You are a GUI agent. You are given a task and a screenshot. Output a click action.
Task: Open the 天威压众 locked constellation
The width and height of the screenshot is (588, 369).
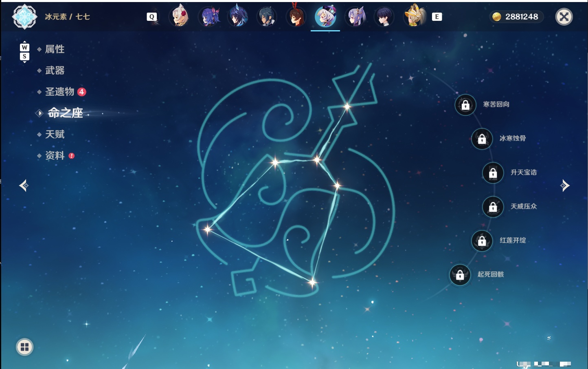point(493,207)
